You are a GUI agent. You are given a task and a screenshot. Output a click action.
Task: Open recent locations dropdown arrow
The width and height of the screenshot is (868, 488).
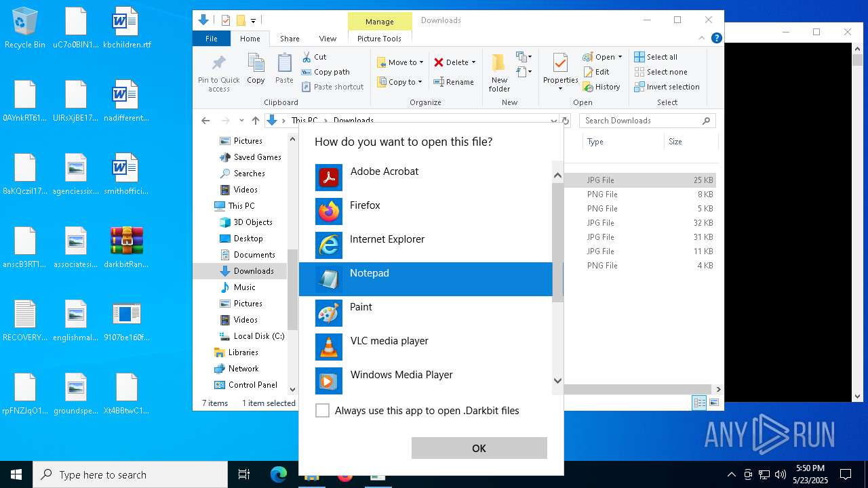pos(241,121)
